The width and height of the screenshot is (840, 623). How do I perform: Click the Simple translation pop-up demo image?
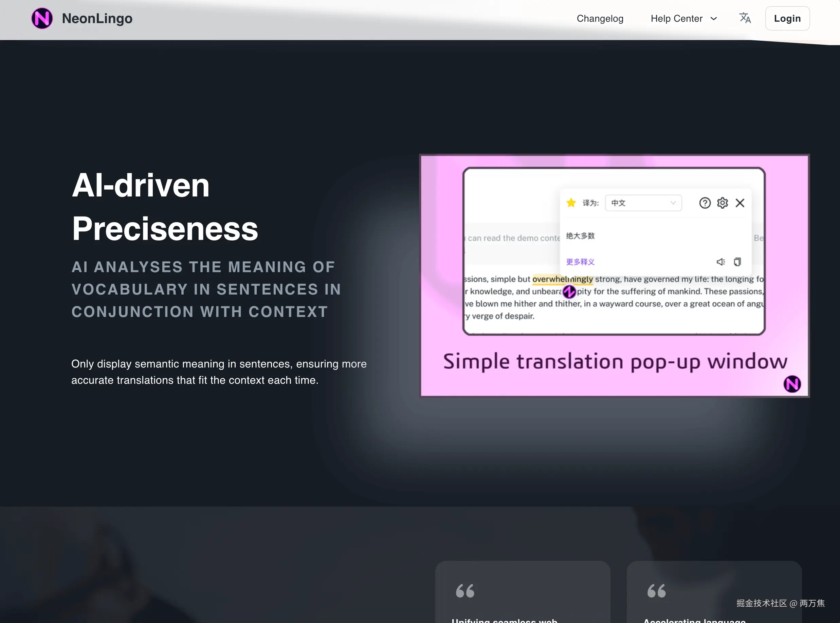click(614, 361)
